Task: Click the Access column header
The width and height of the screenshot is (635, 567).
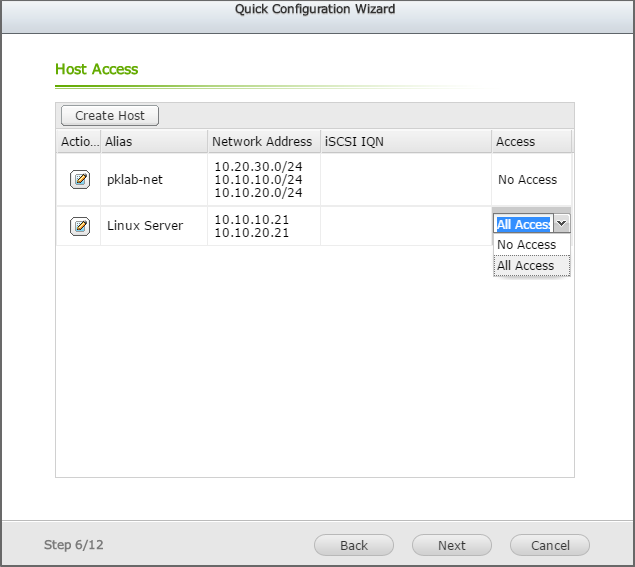Action: (531, 142)
